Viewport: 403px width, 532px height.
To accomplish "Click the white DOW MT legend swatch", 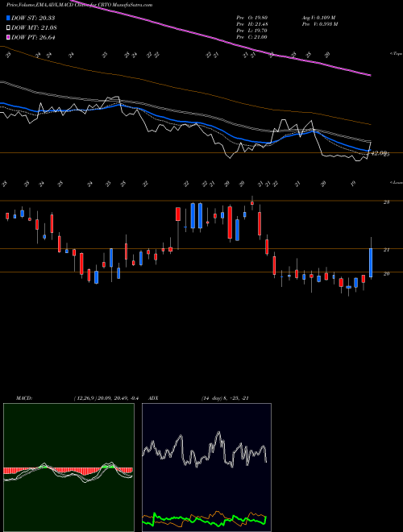I will point(8,27).
